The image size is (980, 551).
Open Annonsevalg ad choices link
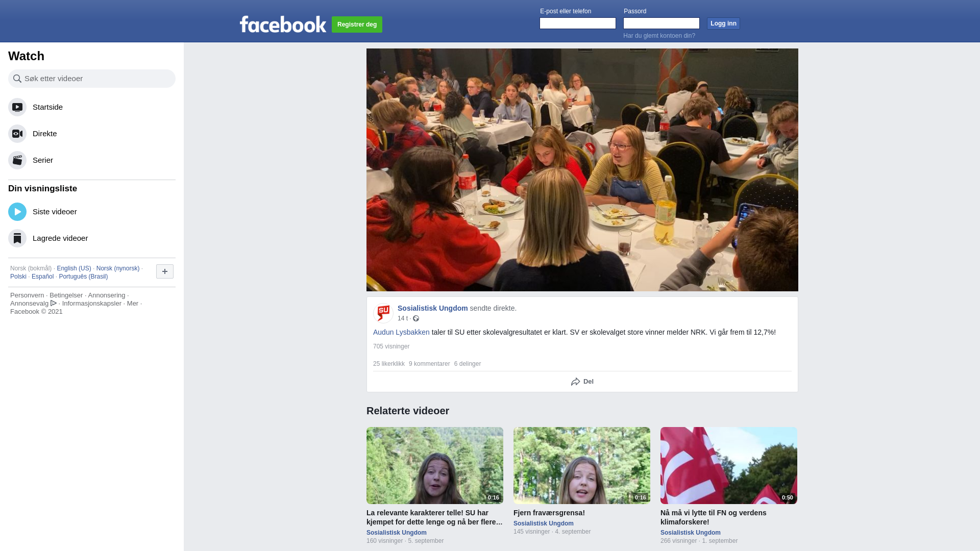click(x=33, y=304)
